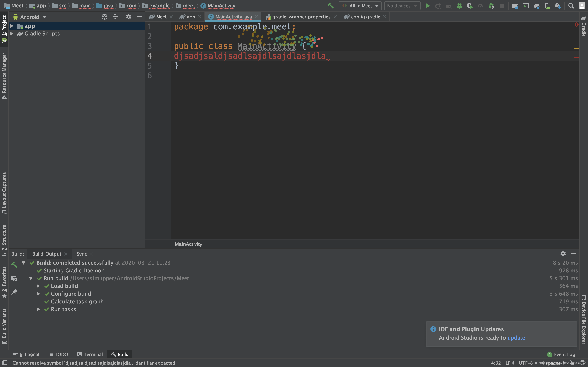Expand the Gradle Scripts section

tap(11, 34)
